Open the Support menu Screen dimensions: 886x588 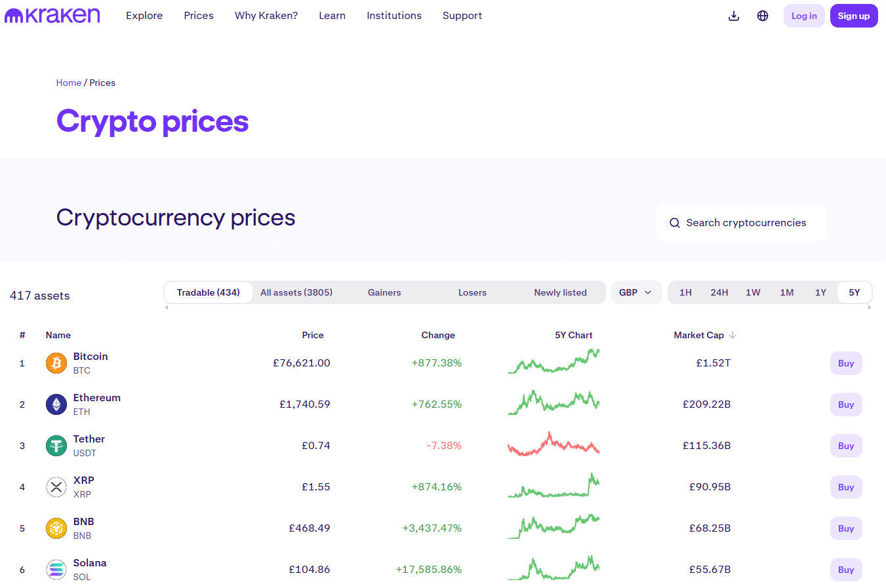(x=462, y=16)
